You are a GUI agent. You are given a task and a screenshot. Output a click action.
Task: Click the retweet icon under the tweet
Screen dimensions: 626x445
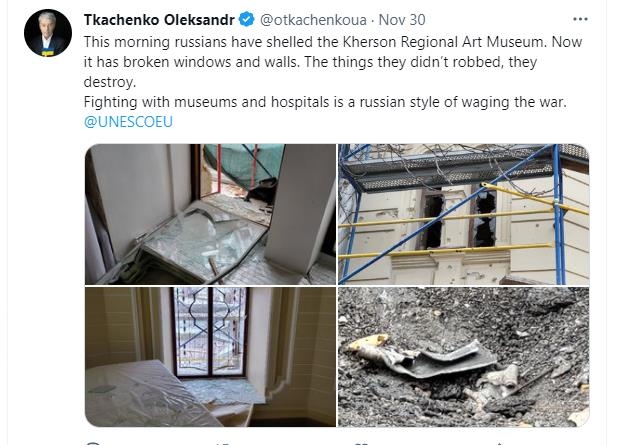(x=223, y=443)
